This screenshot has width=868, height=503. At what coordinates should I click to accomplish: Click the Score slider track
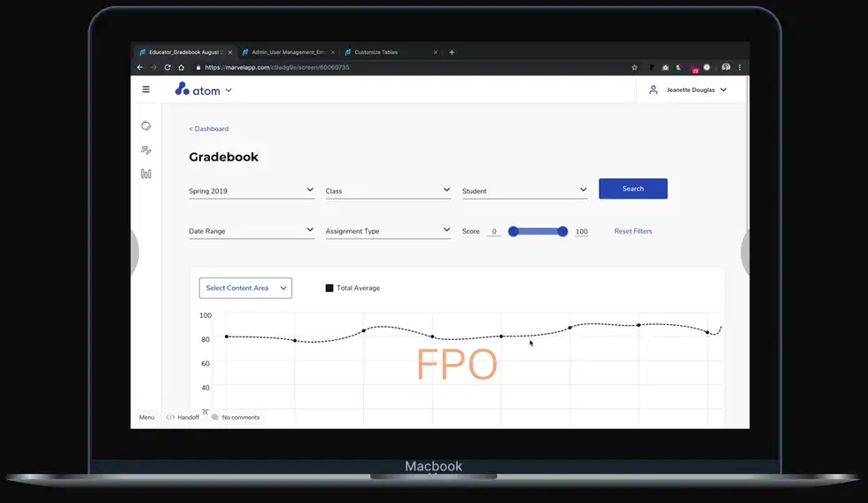click(x=539, y=231)
